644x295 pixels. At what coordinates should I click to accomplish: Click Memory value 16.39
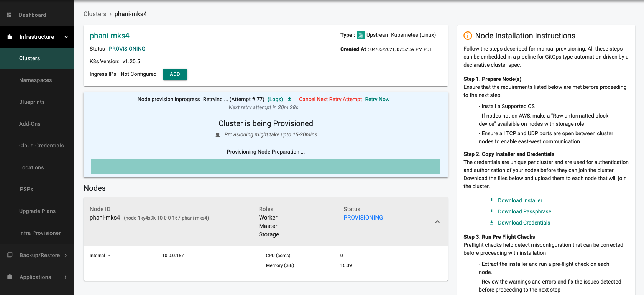click(346, 265)
